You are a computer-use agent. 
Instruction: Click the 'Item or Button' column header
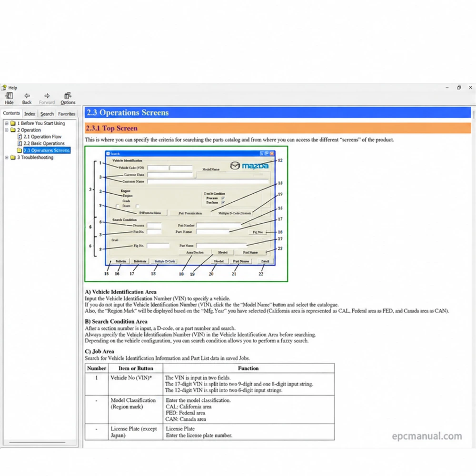pos(136,368)
